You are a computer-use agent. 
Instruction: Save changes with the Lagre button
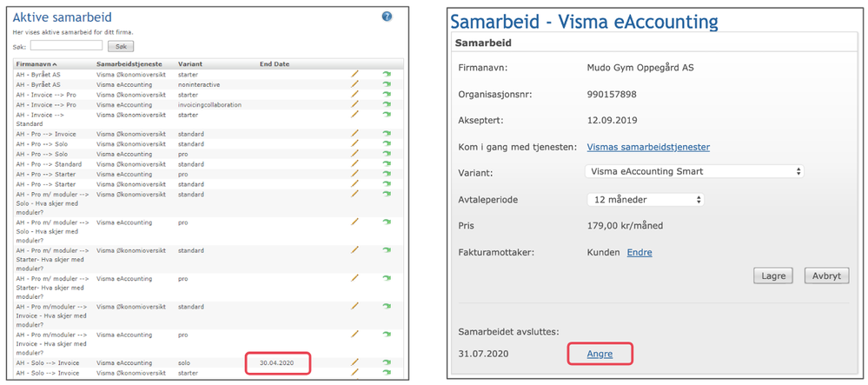tap(773, 275)
